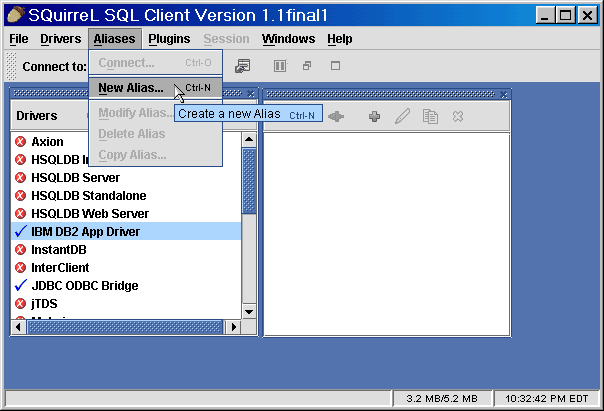This screenshot has width=604, height=411.
Task: Click the clock in the status bar
Action: coord(547,398)
